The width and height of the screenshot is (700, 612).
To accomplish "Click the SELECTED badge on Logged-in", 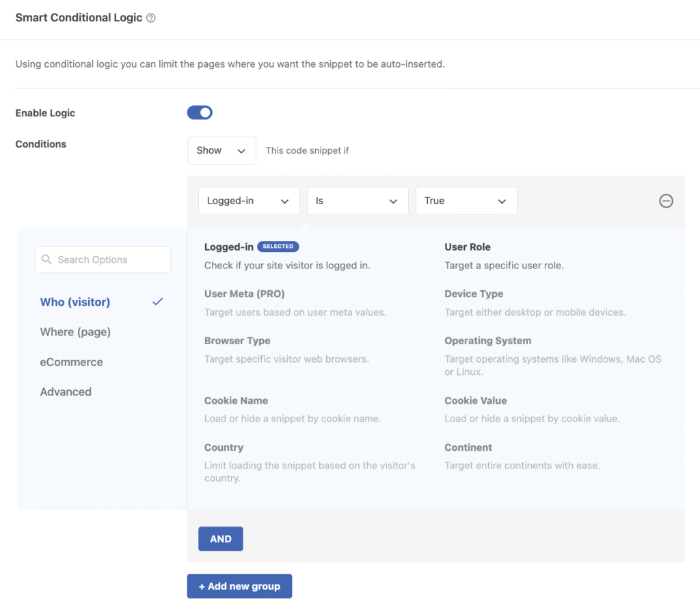I will [276, 247].
